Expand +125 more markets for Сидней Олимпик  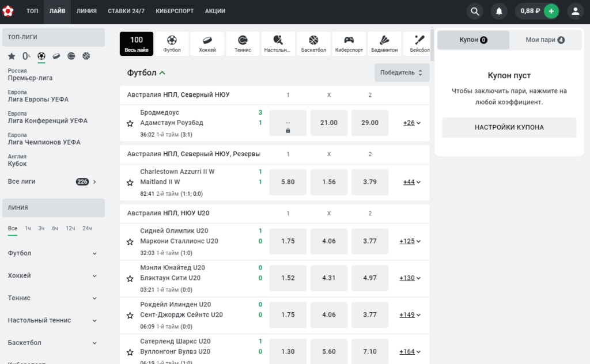(410, 241)
